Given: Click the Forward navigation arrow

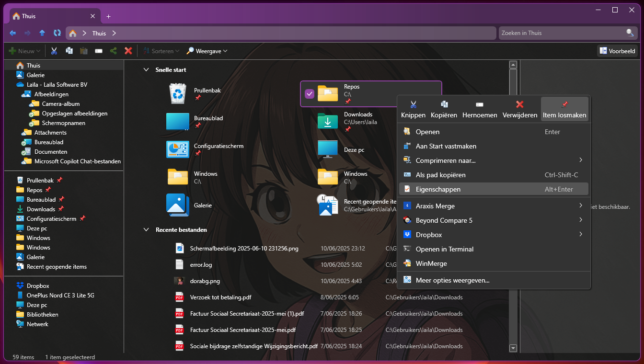Looking at the screenshot, I should (27, 33).
